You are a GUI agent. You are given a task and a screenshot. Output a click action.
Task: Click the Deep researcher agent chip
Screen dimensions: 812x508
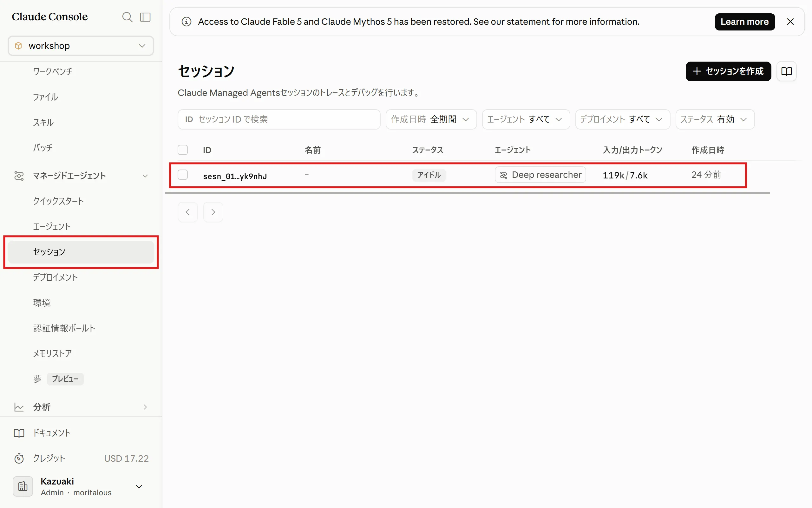point(540,175)
